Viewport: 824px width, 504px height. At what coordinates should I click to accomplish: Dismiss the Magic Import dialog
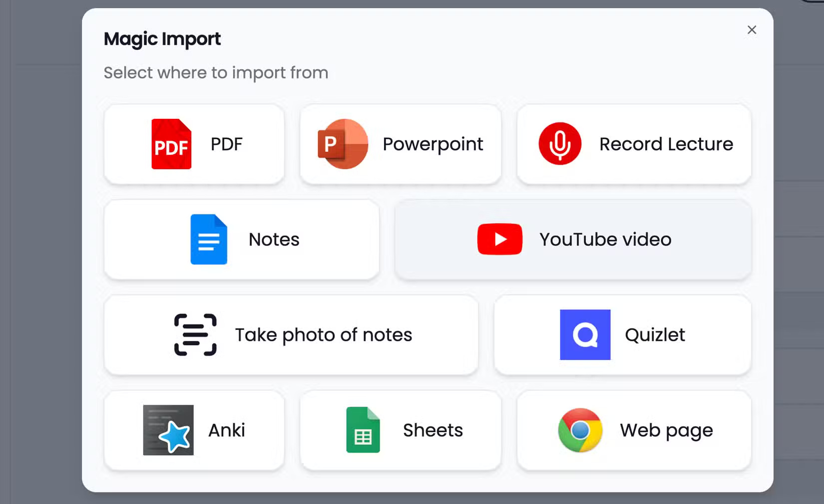tap(752, 30)
